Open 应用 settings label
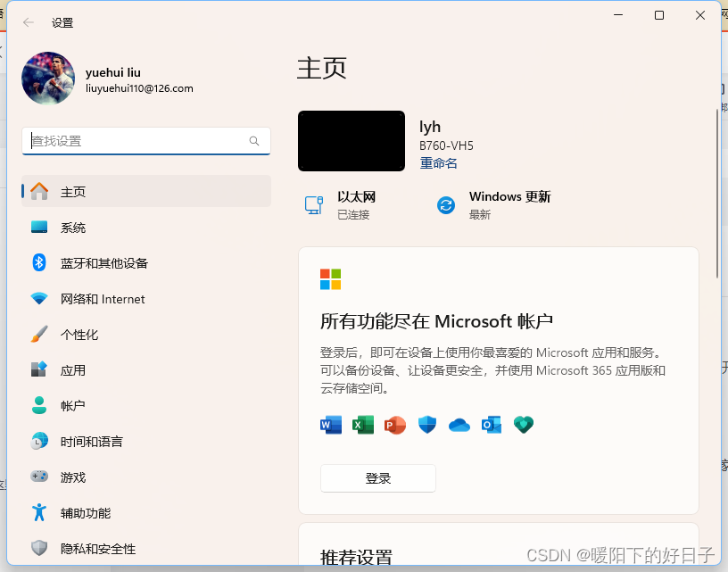728x572 pixels. coord(73,370)
